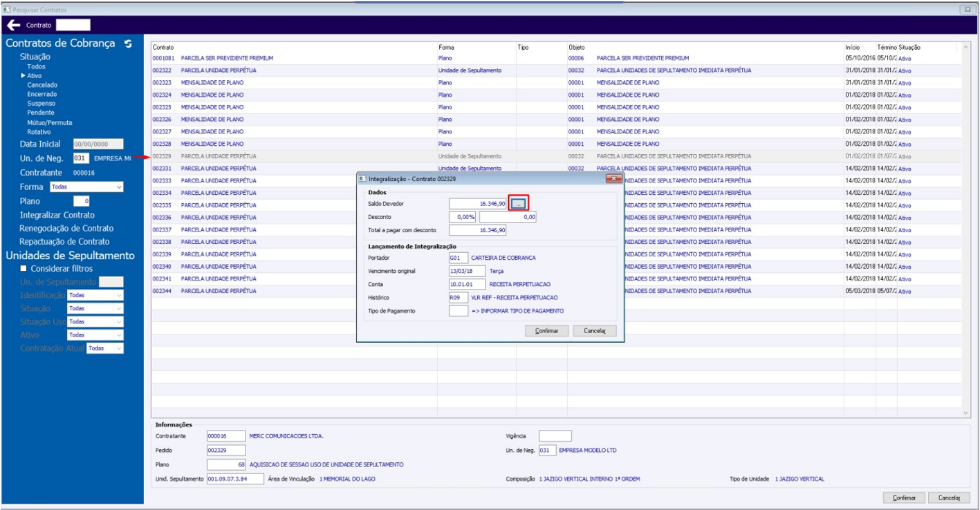The height and width of the screenshot is (510, 980).
Task: Click the Histórico code field
Action: point(459,297)
